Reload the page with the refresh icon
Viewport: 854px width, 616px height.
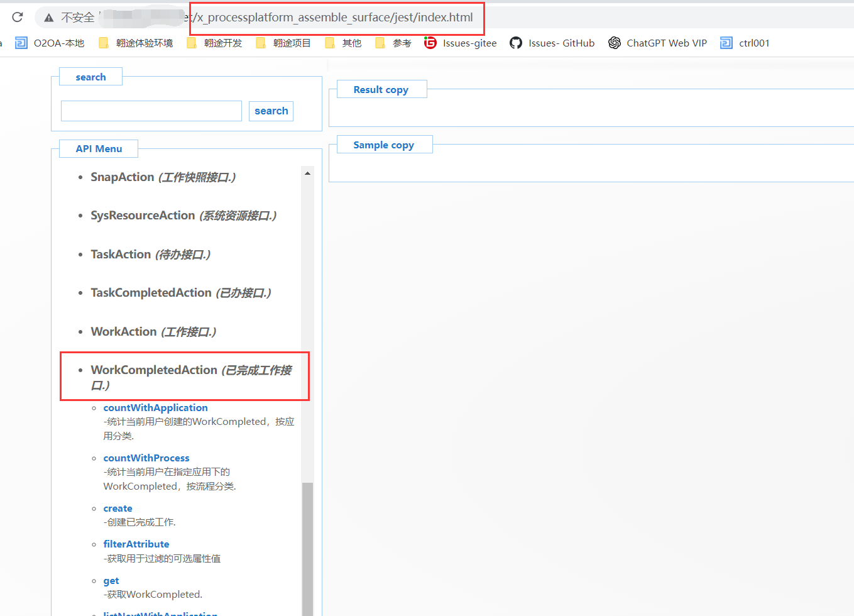tap(18, 17)
